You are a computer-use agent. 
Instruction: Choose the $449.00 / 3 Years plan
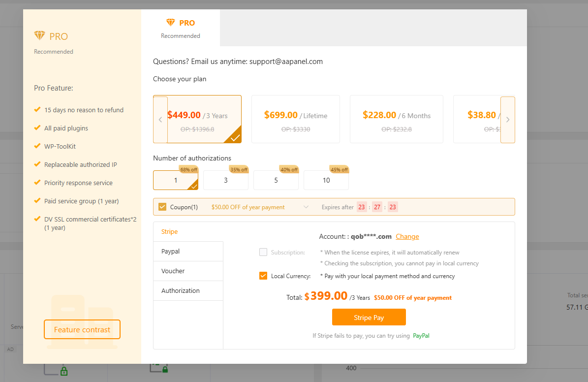click(197, 119)
